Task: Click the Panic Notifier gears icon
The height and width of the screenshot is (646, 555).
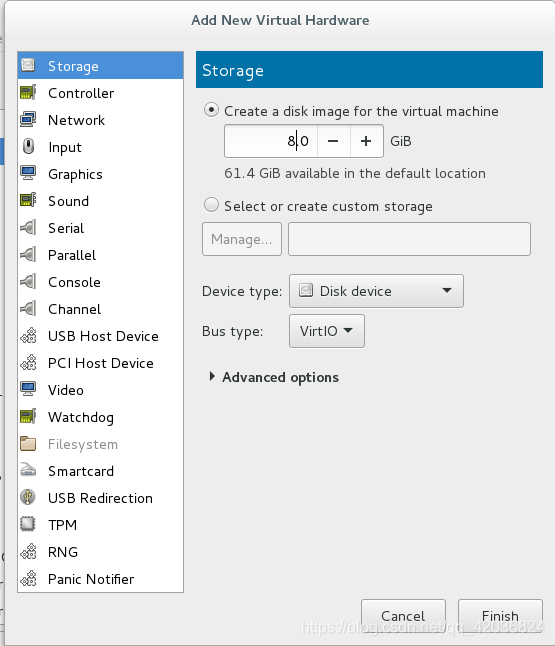Action: pyautogui.click(x=28, y=578)
